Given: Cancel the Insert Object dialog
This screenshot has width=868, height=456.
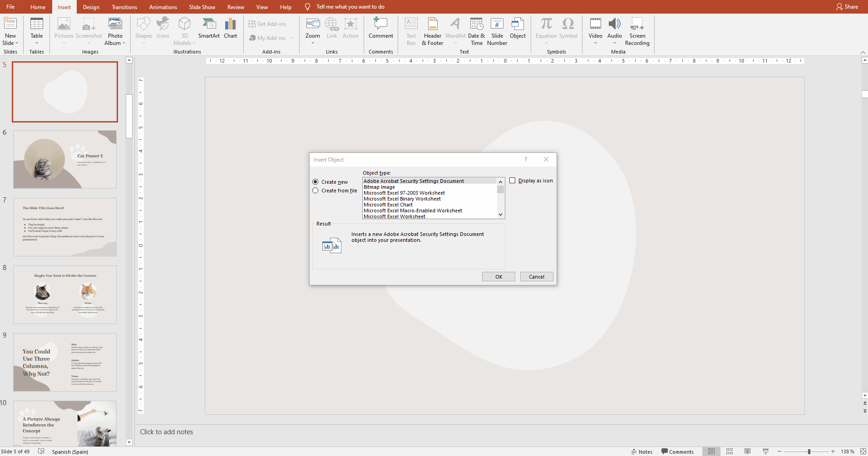Looking at the screenshot, I should (536, 277).
